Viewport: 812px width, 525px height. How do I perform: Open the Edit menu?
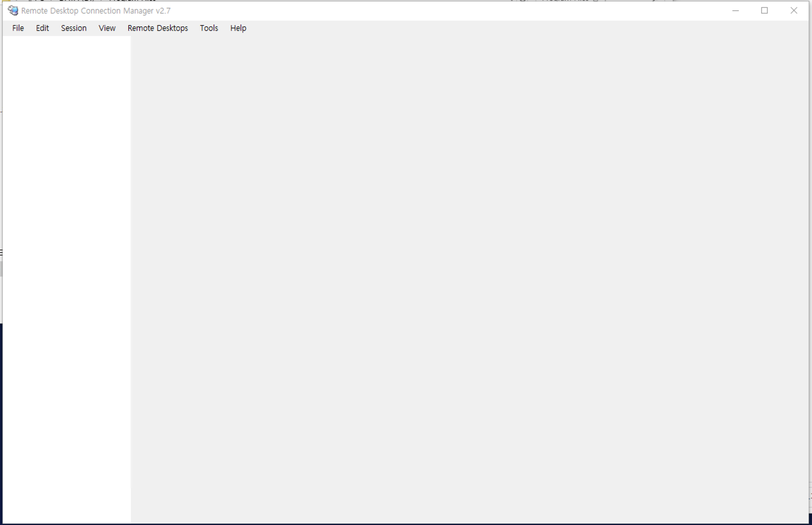pos(42,28)
